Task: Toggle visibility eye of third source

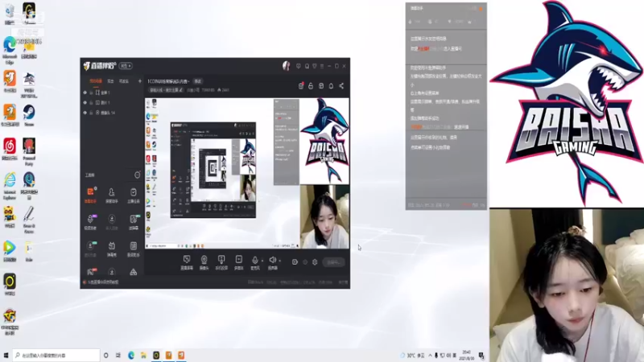Action: coord(85,113)
